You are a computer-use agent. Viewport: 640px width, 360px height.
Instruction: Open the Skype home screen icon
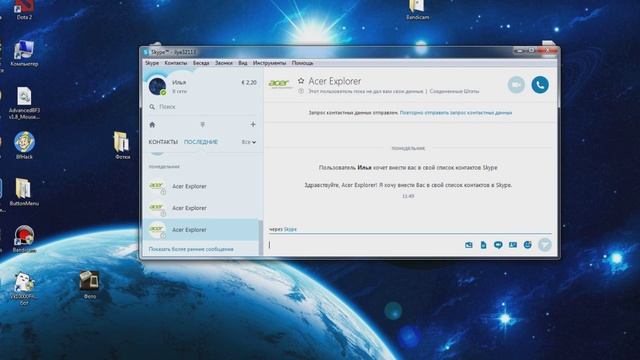point(152,124)
